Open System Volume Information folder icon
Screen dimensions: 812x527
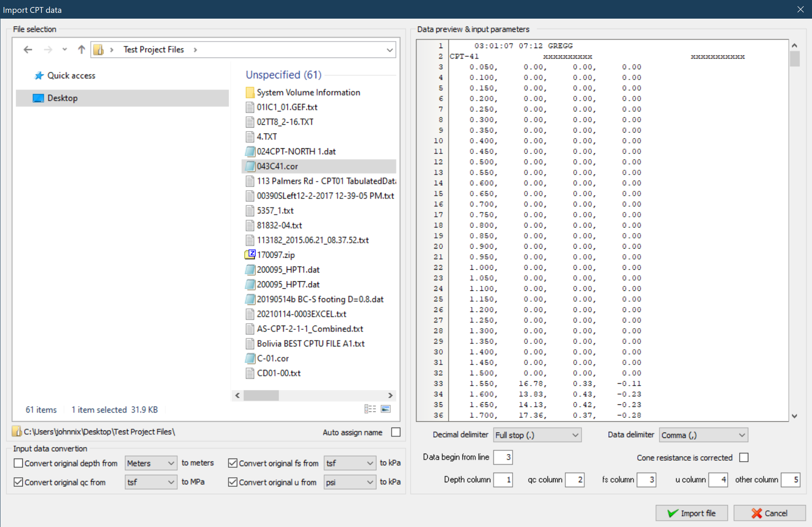(x=250, y=92)
